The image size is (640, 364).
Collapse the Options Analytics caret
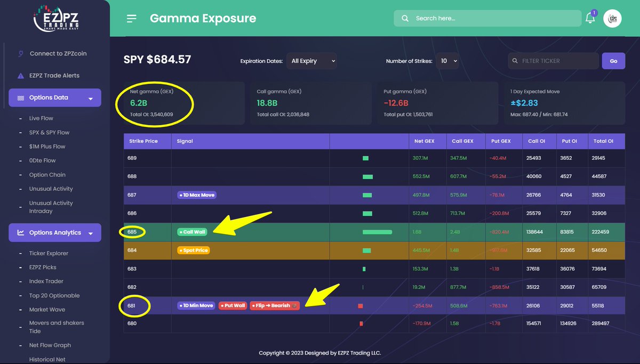(91, 233)
